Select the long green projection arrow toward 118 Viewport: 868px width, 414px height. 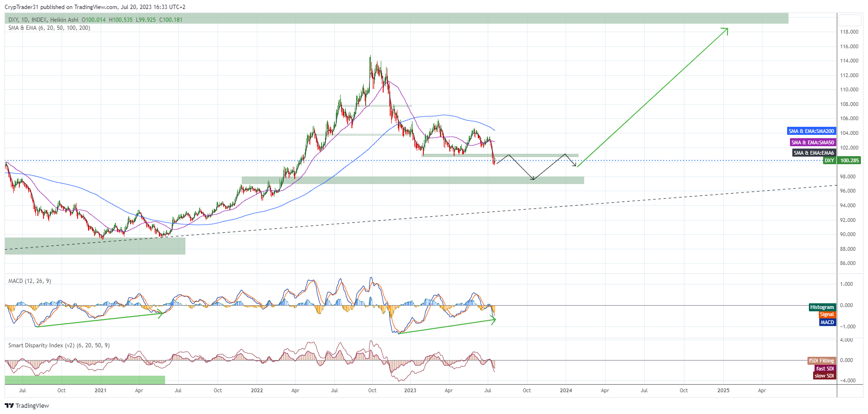tap(653, 97)
